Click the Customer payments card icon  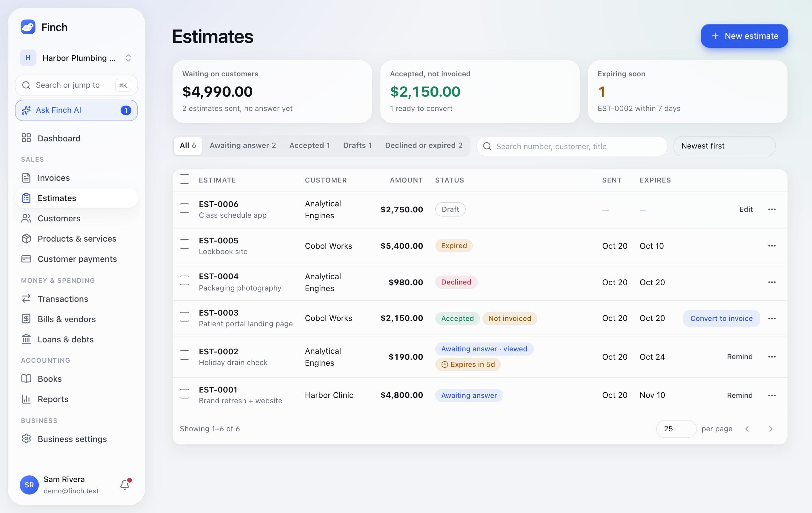[x=26, y=259]
